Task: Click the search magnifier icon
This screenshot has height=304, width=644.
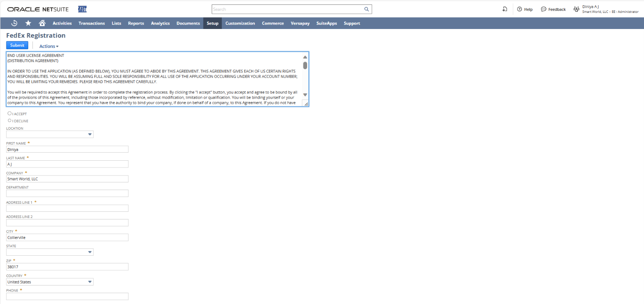Action: [366, 9]
